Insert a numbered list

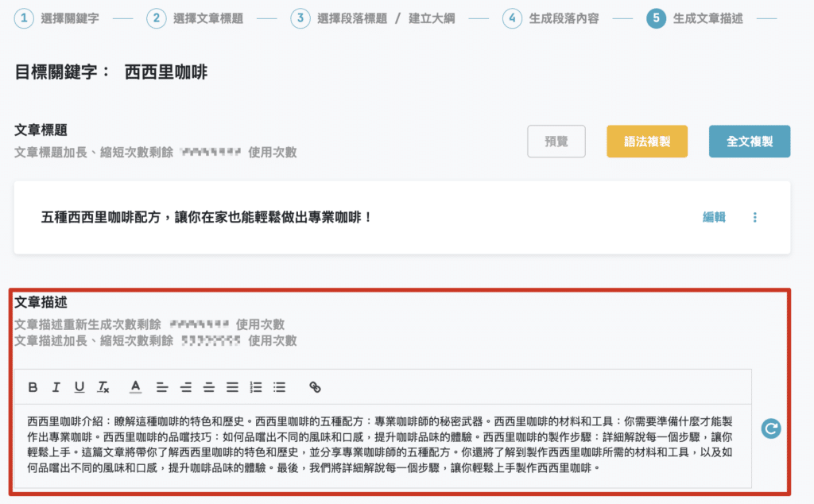point(256,387)
